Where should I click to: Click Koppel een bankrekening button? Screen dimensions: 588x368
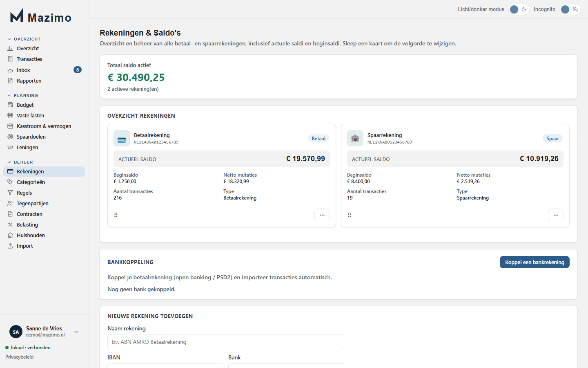click(535, 262)
